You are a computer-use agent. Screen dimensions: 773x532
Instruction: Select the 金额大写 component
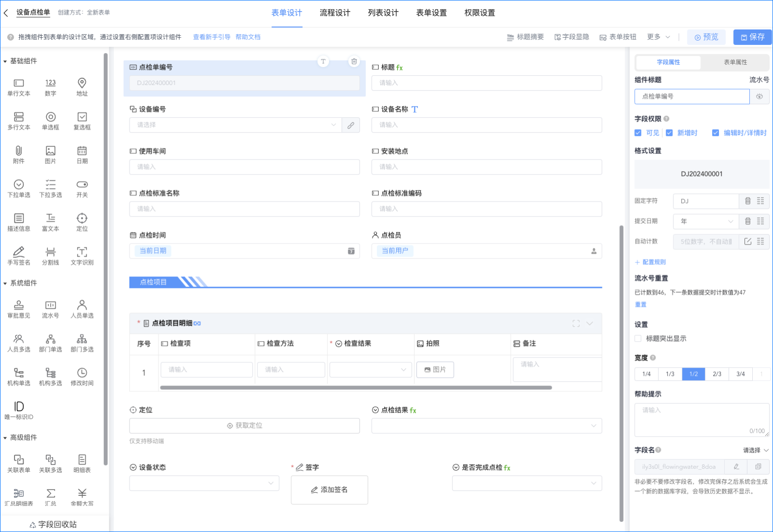coord(82,496)
